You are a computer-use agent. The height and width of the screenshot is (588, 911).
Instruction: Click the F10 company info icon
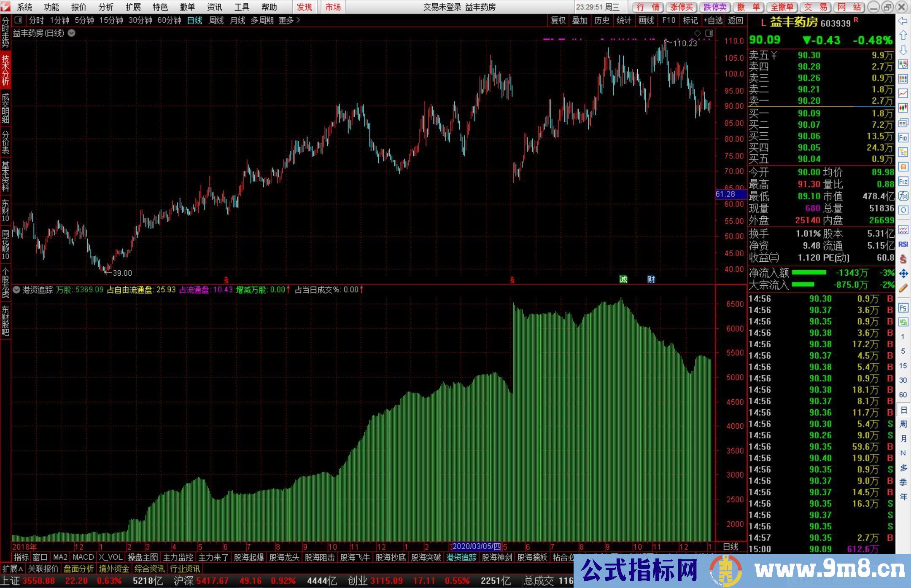[903, 137]
